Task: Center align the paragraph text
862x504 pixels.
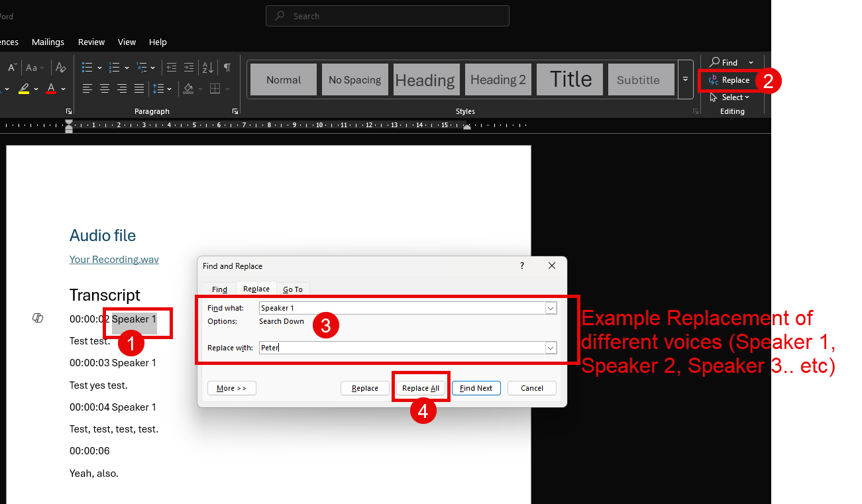Action: [x=105, y=88]
